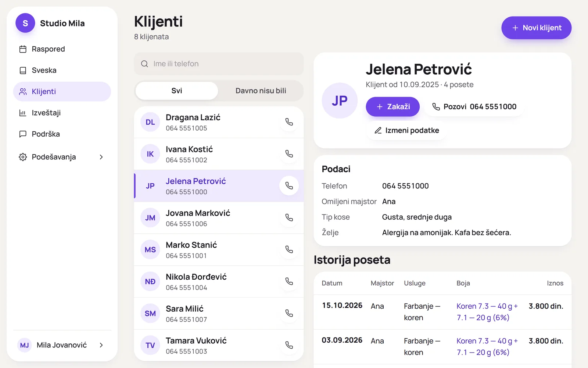Click the 03.09.2026 visit date

[x=342, y=340]
